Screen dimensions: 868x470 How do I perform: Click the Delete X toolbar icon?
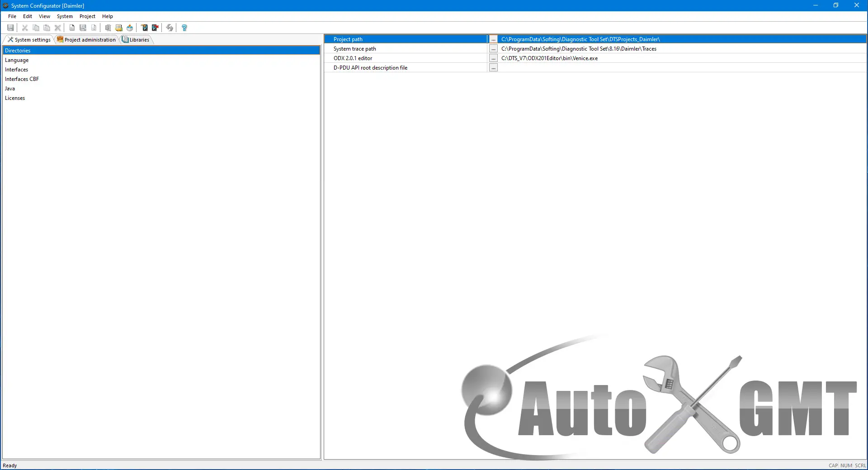(x=57, y=28)
